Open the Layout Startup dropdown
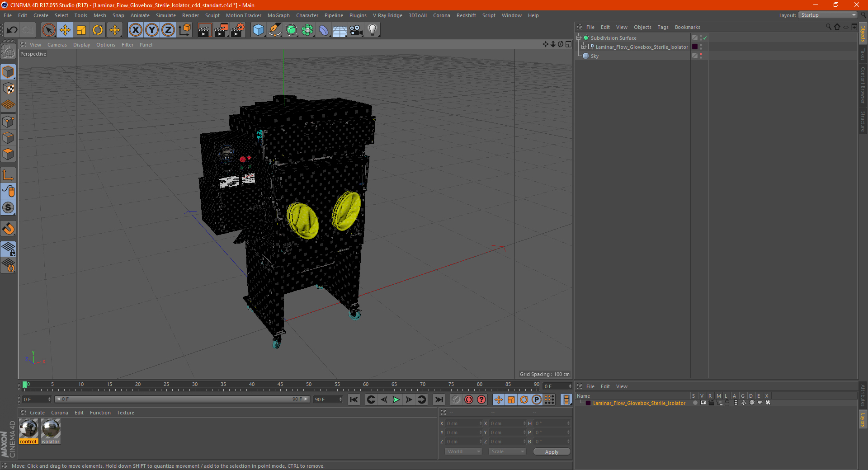The height and width of the screenshot is (470, 868). (x=828, y=15)
